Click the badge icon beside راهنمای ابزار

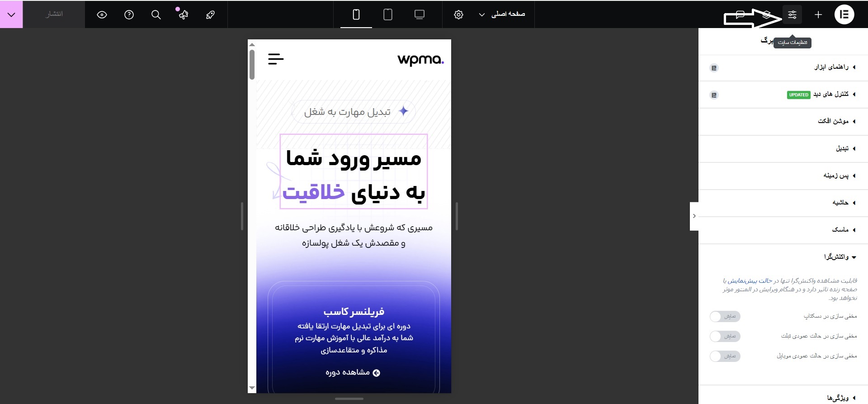[x=714, y=68]
